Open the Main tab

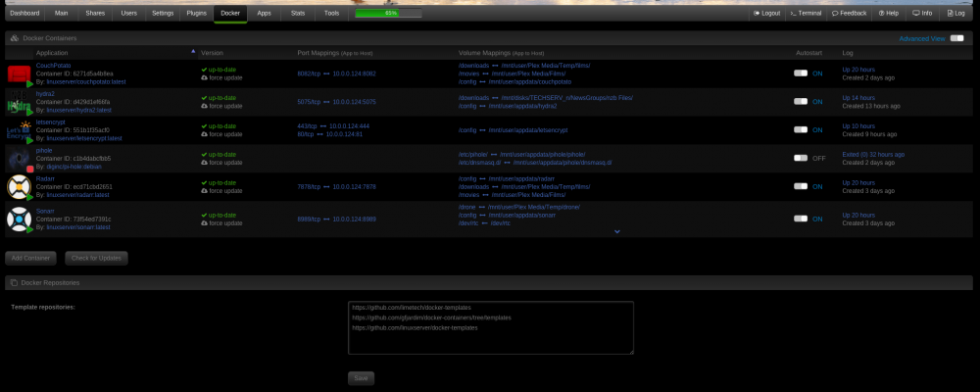coord(61,13)
